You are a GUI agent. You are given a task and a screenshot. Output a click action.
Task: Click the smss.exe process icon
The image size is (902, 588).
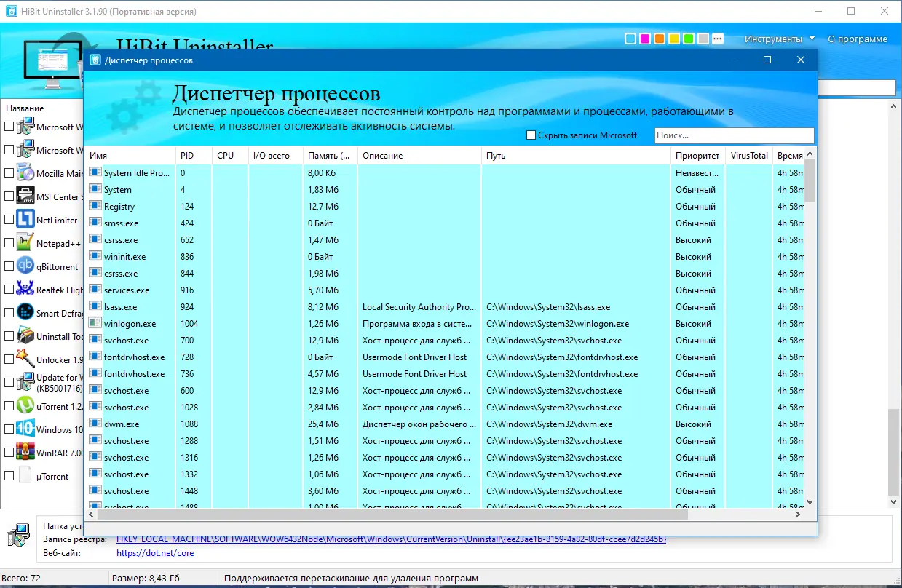tap(95, 223)
